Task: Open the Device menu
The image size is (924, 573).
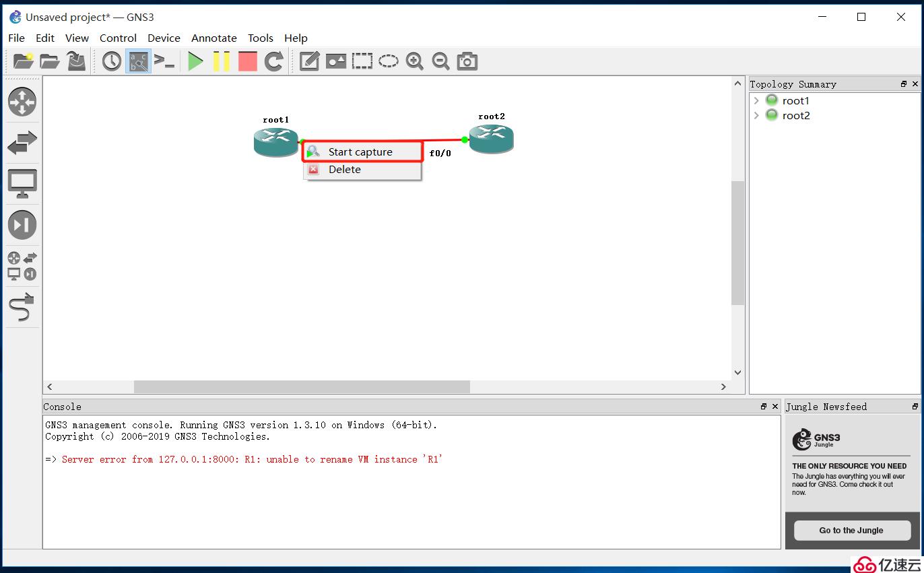Action: tap(164, 38)
